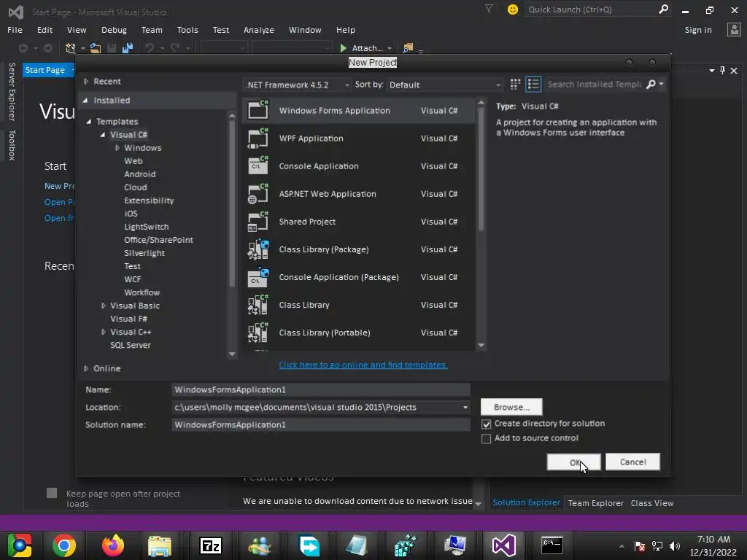This screenshot has height=560, width=747.
Task: Send feedback via smiley icon
Action: [513, 9]
